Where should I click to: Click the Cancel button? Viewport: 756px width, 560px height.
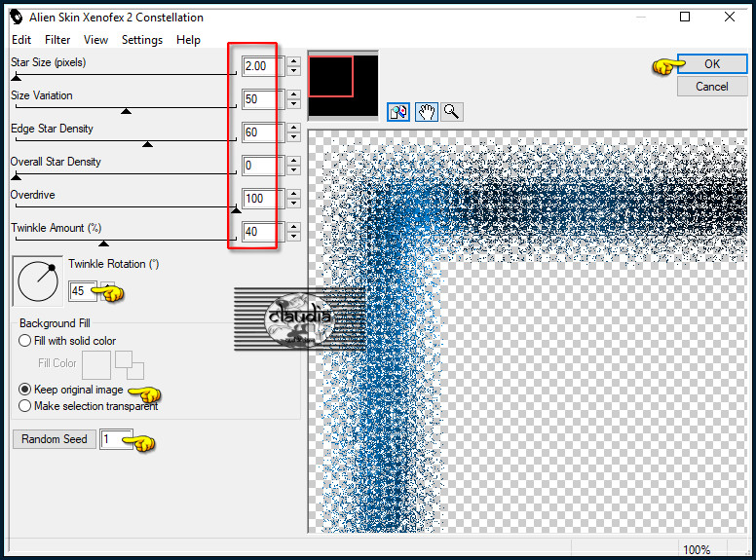coord(712,87)
